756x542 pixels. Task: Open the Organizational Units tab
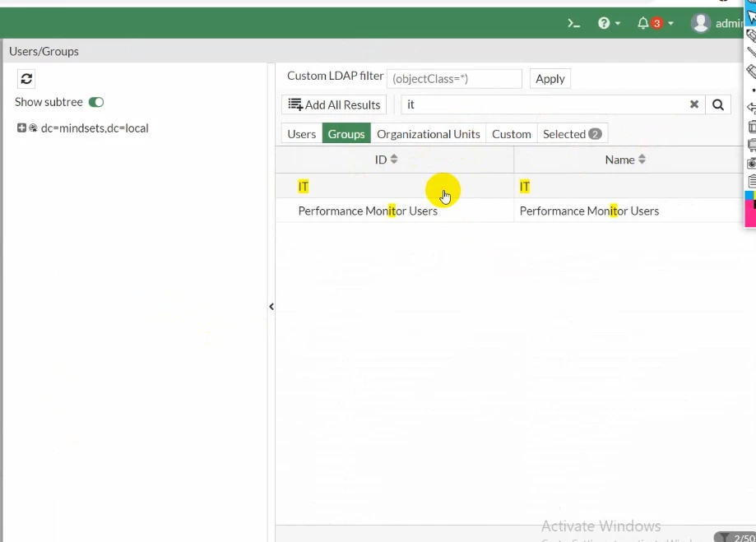(428, 133)
